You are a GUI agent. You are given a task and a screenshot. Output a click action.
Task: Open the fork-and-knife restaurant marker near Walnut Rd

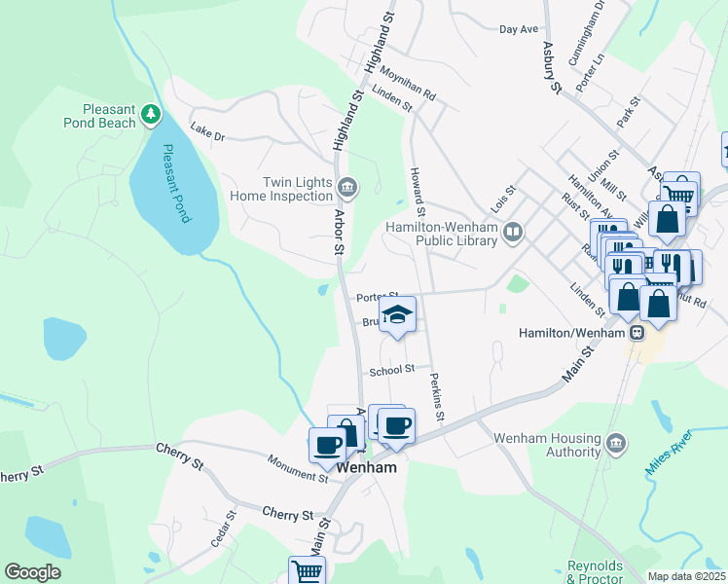pyautogui.click(x=672, y=266)
